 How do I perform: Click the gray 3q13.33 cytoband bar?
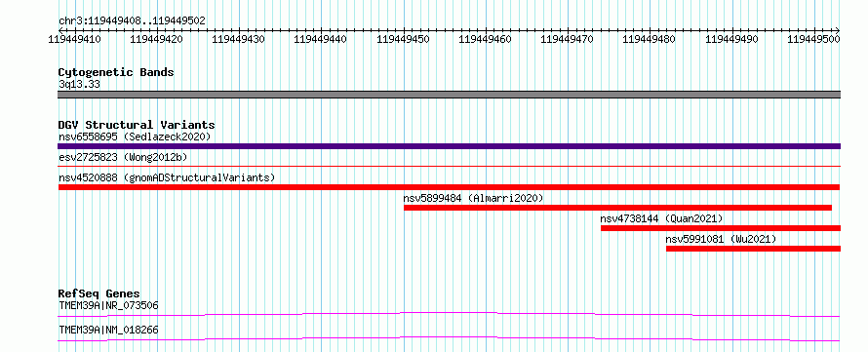pos(450,95)
